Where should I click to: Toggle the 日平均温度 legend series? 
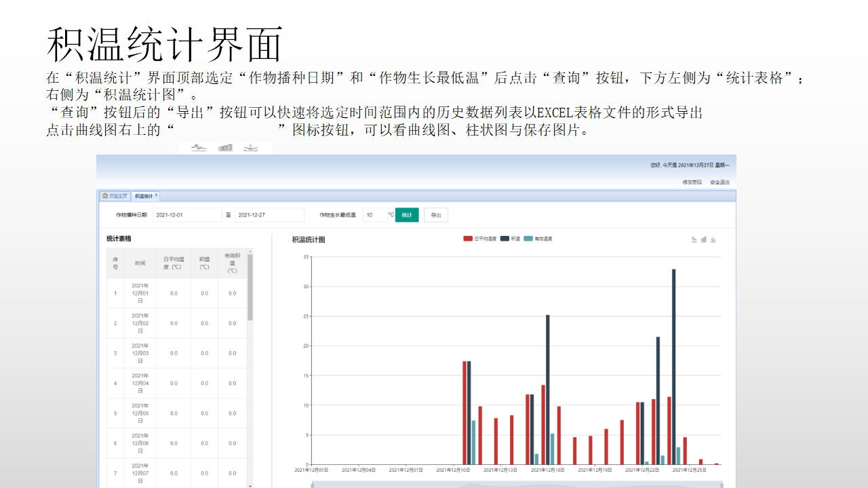click(480, 239)
